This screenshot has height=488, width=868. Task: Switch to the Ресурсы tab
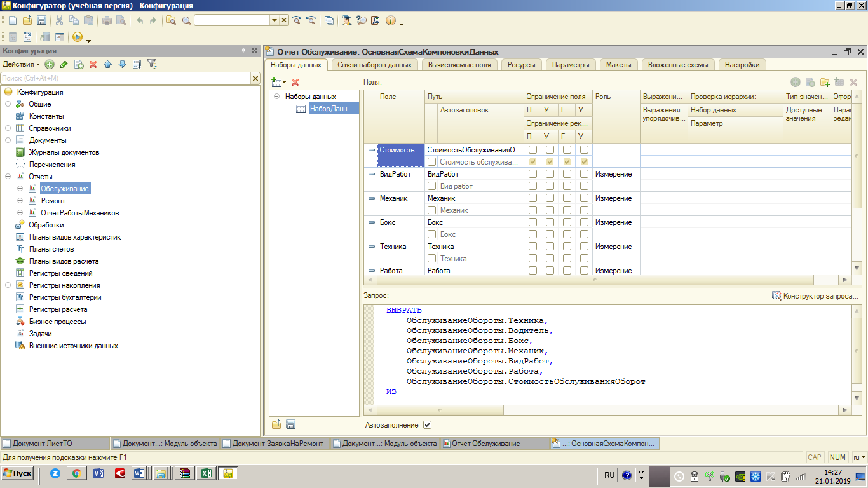[x=522, y=65]
